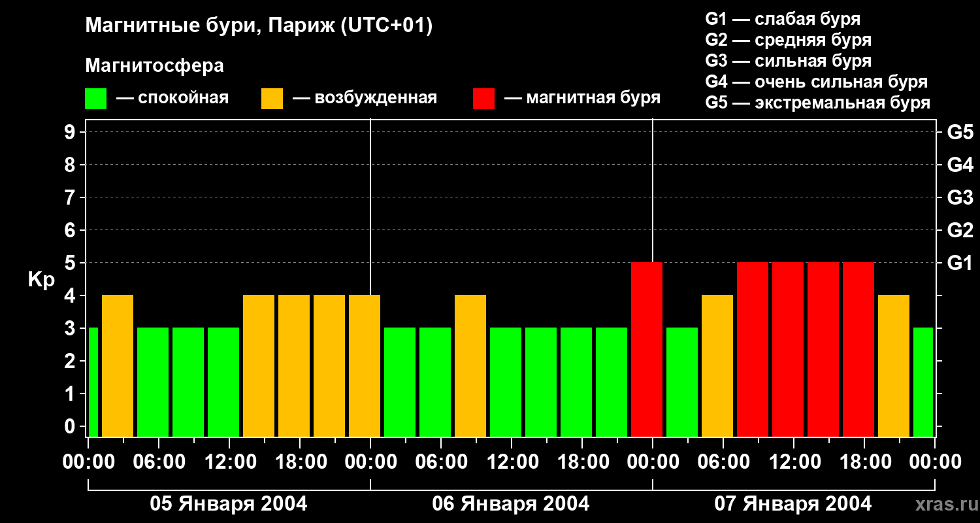980x523 pixels.
Task: Click the red 'магнитная буря' legend swatch
Action: coord(483,99)
